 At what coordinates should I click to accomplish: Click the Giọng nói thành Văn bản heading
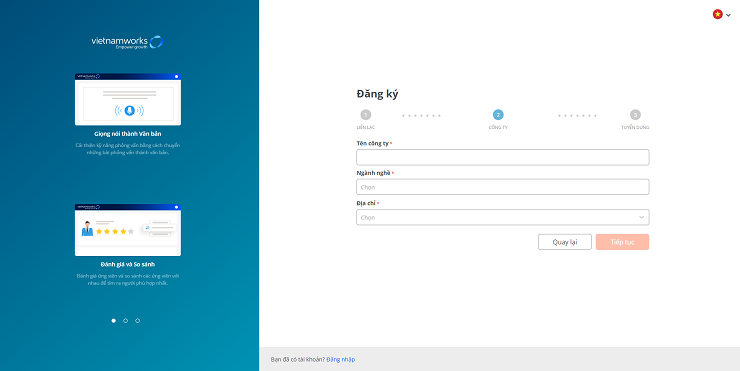[x=127, y=134]
